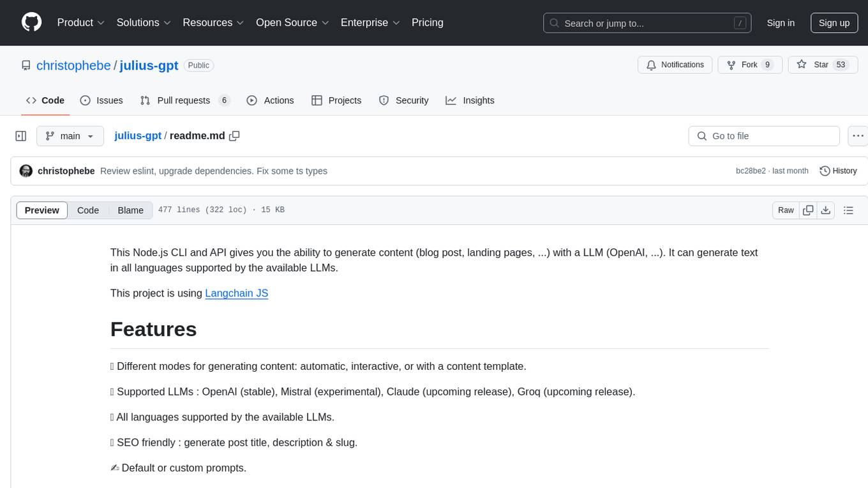868x488 pixels.
Task: Follow the Langchain JS link
Action: click(236, 293)
